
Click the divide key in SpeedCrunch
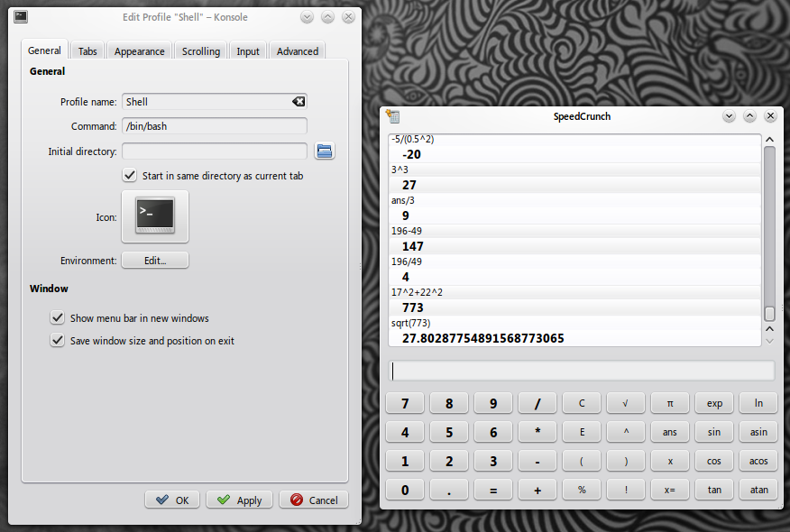(537, 403)
